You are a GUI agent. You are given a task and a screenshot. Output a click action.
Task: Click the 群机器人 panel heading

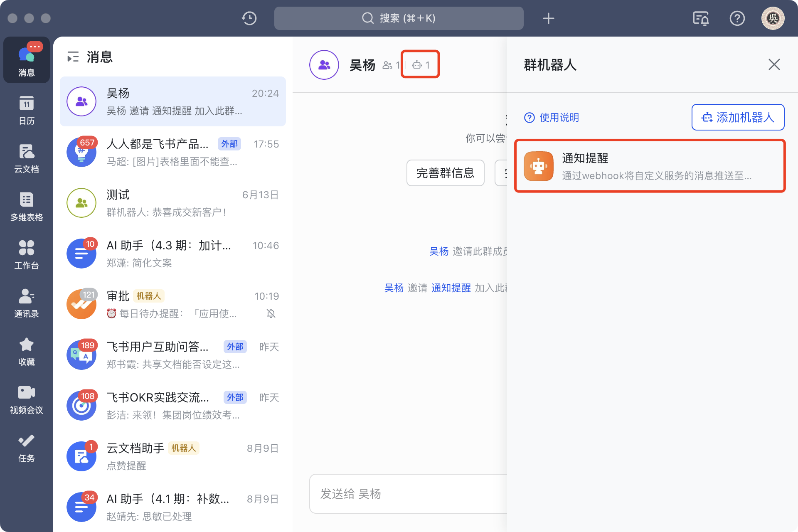coord(550,65)
